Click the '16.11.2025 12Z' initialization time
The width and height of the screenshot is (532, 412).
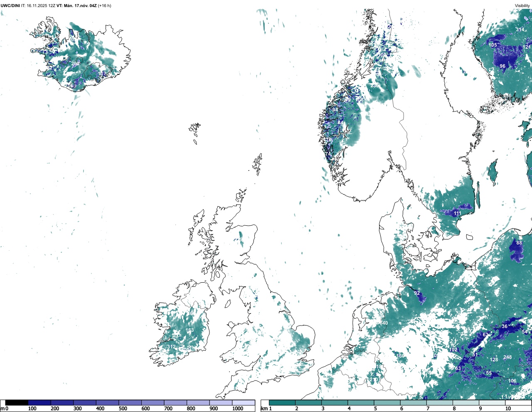pyautogui.click(x=41, y=6)
